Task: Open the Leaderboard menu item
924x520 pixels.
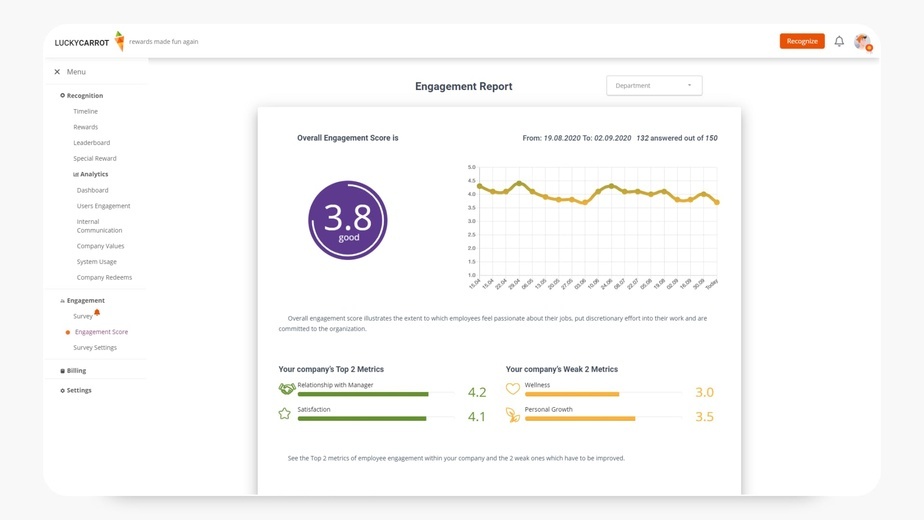Action: pos(91,143)
